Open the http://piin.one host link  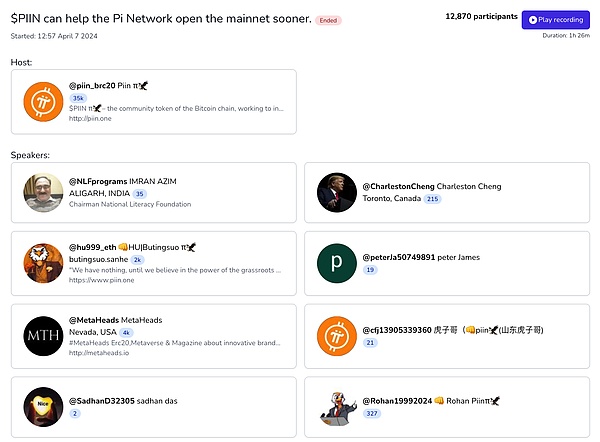point(88,118)
